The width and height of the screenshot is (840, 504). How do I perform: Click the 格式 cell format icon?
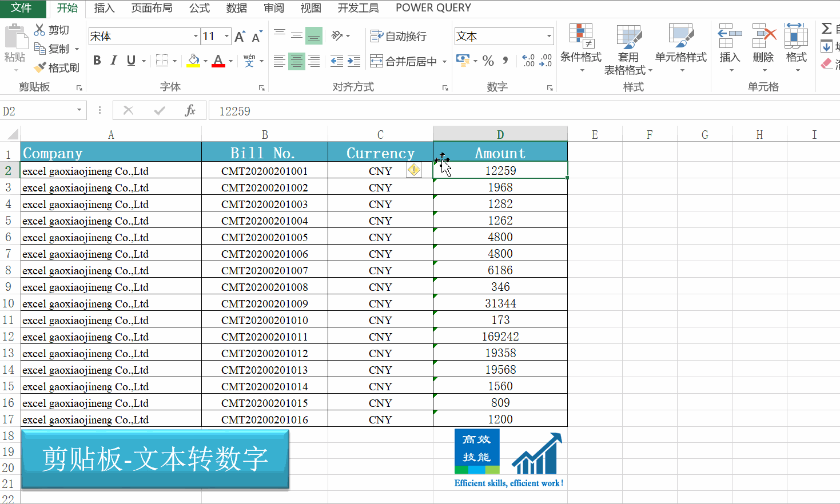tap(796, 35)
